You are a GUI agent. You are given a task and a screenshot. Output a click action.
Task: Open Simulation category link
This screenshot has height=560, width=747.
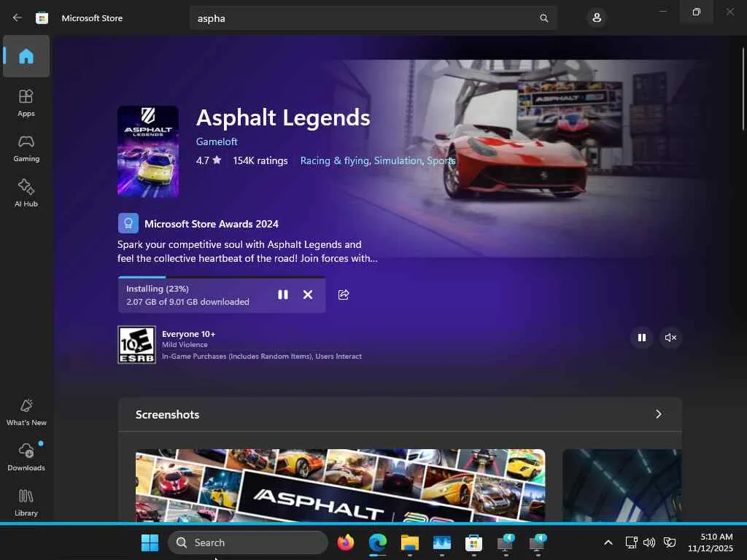pyautogui.click(x=398, y=160)
